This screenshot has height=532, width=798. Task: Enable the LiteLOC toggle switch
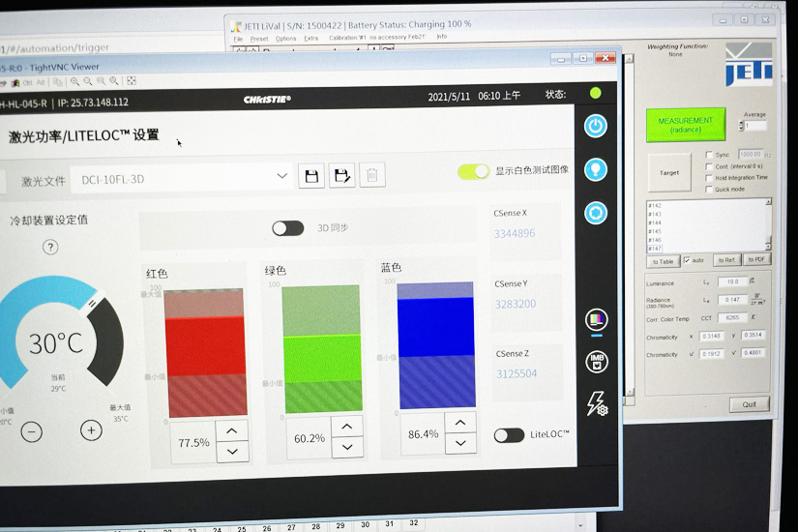(509, 435)
